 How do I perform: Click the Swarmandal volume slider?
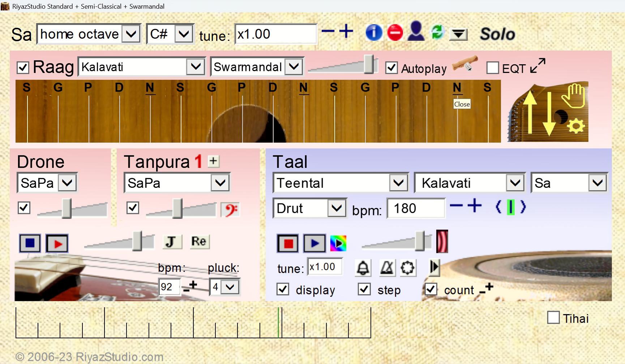pyautogui.click(x=368, y=65)
